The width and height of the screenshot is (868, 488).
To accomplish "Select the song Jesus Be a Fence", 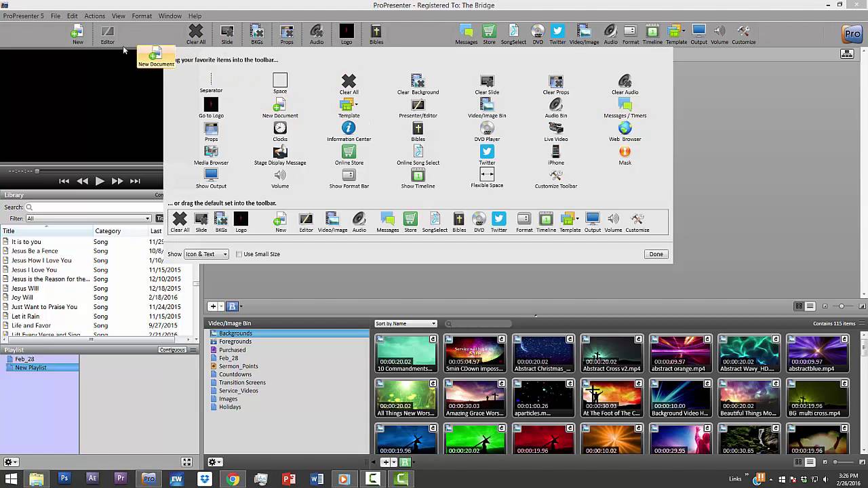I will pos(35,251).
